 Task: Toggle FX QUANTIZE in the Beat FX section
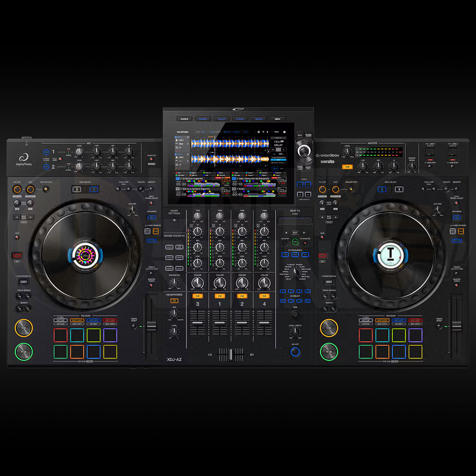(305, 243)
